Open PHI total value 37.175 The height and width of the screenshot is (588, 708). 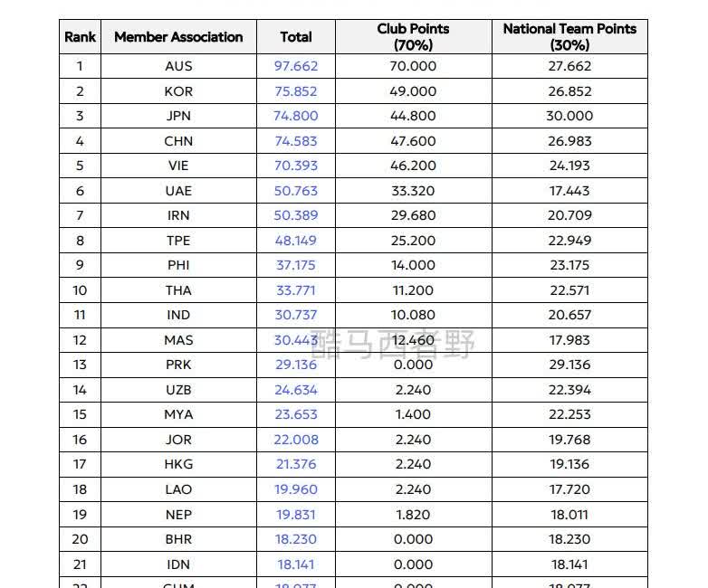tap(296, 265)
